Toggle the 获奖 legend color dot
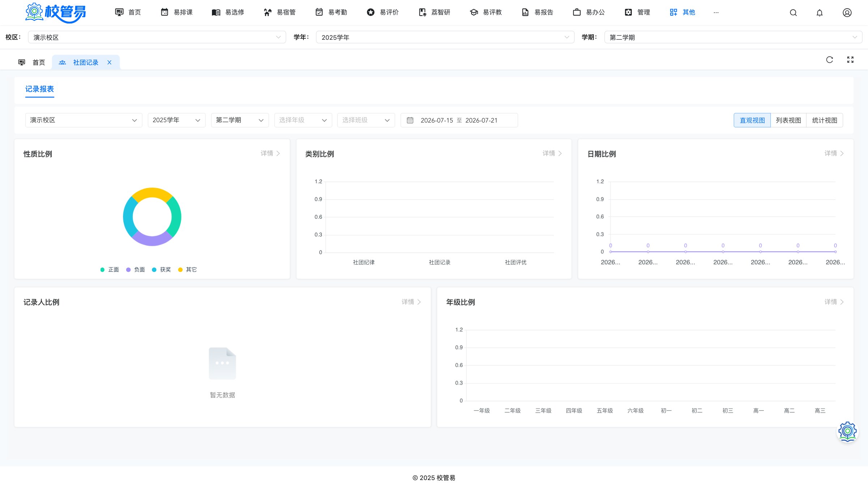 154,270
